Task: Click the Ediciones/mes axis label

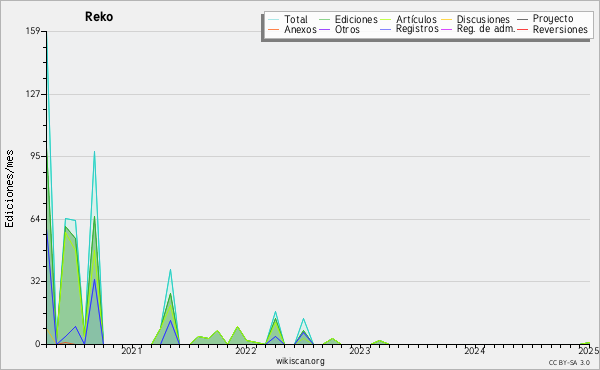Action: click(9, 189)
